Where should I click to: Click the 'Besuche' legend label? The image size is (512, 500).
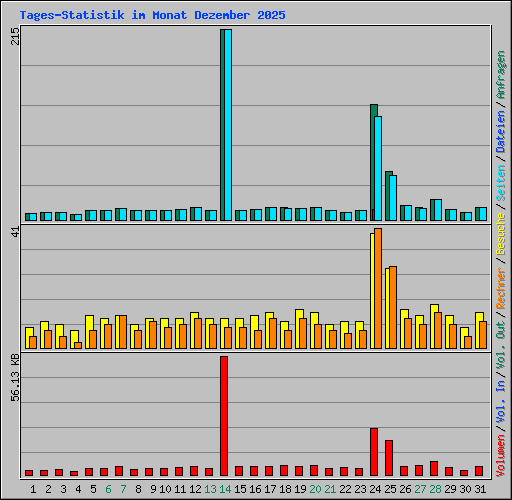coord(501,234)
